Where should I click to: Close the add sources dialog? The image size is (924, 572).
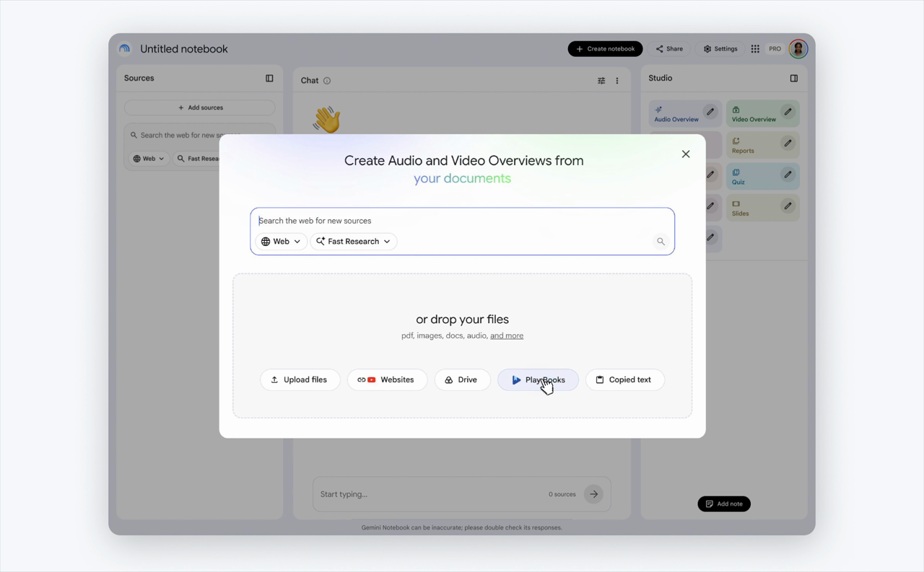pos(686,154)
